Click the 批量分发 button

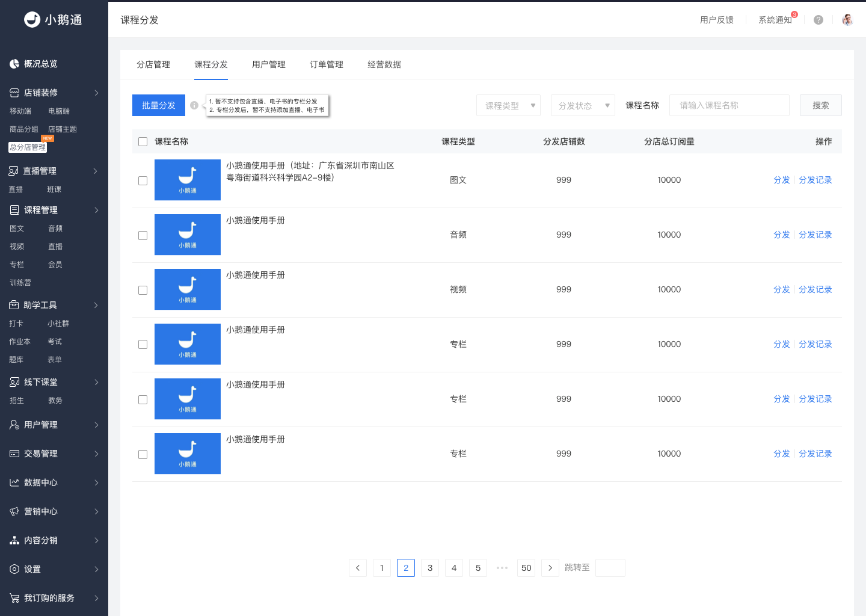click(x=159, y=105)
